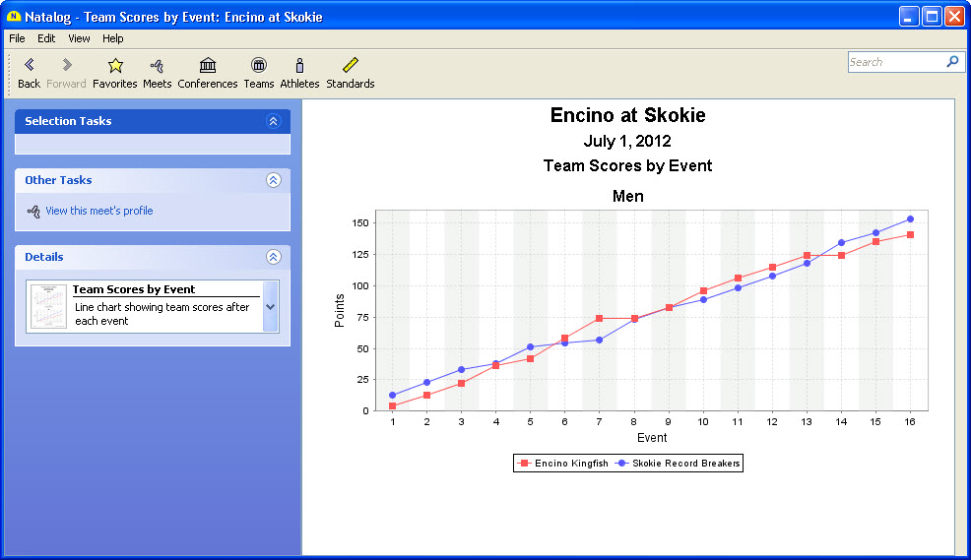Open the Favorites star icon

pyautogui.click(x=115, y=66)
